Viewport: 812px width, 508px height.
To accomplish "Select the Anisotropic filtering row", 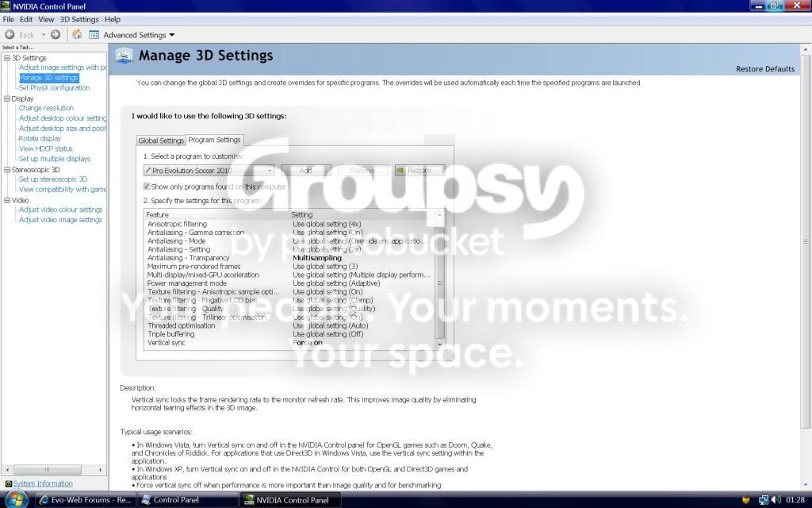I will coord(289,224).
